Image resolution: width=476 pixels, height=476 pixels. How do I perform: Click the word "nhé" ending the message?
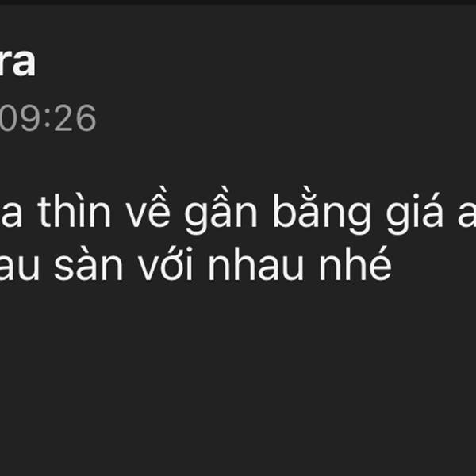pyautogui.click(x=355, y=263)
